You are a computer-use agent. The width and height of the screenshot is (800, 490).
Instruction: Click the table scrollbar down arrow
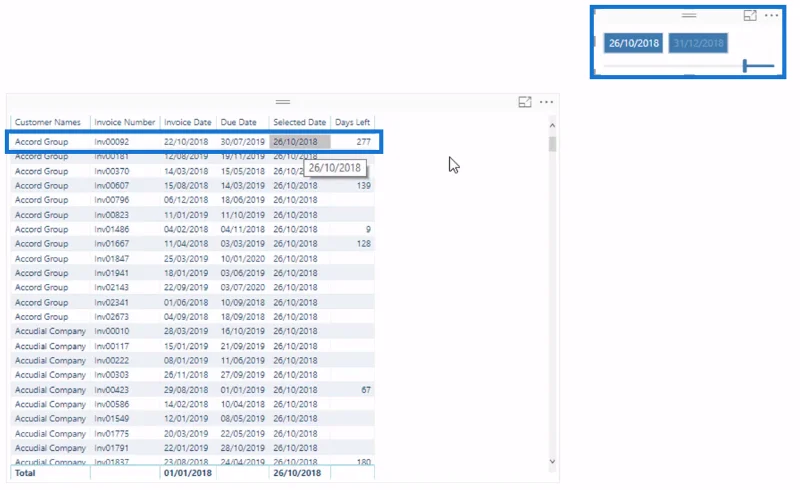point(552,461)
